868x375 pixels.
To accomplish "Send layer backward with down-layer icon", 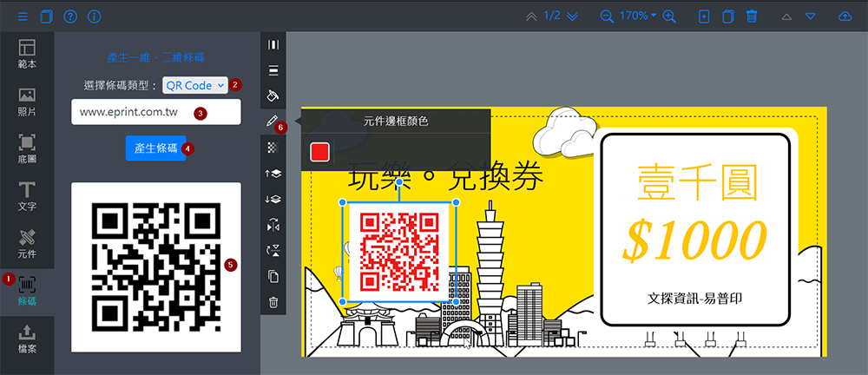I will 273,200.
